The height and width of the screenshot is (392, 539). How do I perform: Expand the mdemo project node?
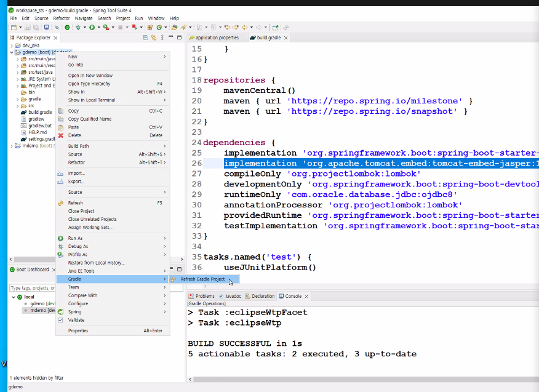[11, 146]
